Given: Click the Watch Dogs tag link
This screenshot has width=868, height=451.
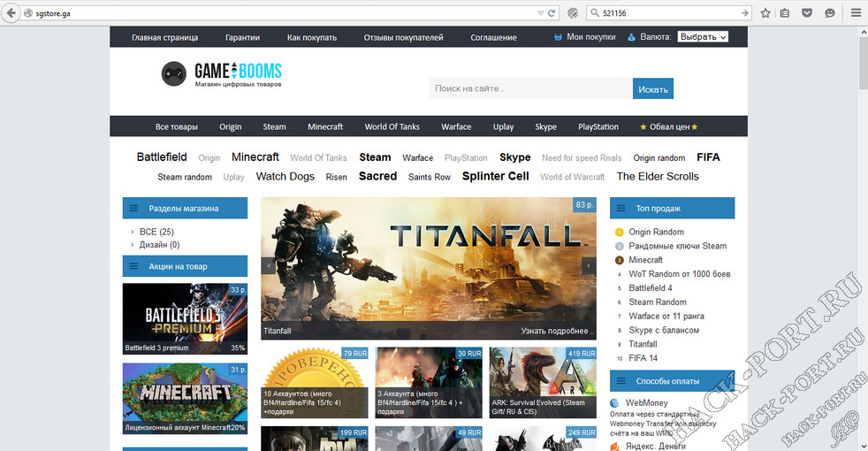Looking at the screenshot, I should pos(286,176).
